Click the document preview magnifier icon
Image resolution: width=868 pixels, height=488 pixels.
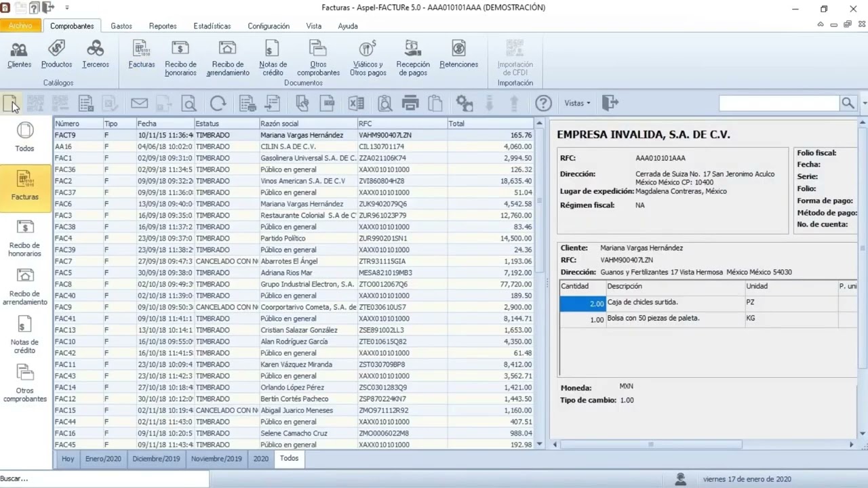[189, 103]
